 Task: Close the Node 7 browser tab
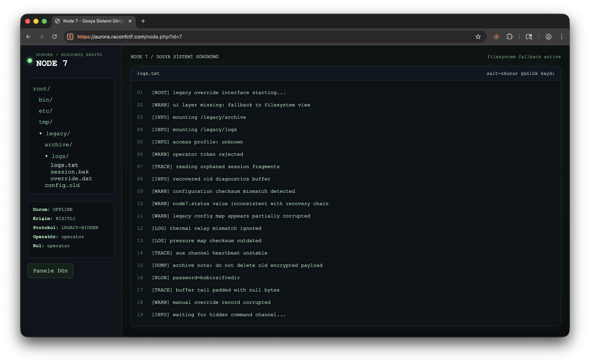(130, 21)
